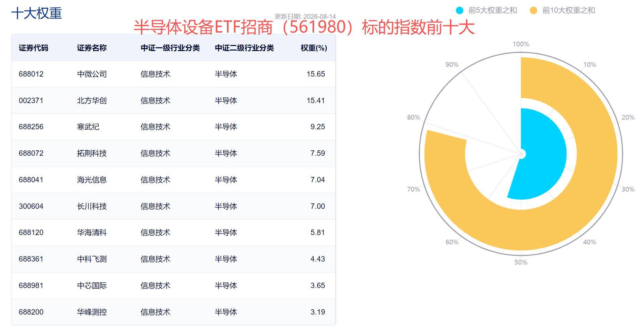Image resolution: width=644 pixels, height=331 pixels.
Task: Click 半导体 in the 华峰测控 row
Action: (226, 312)
